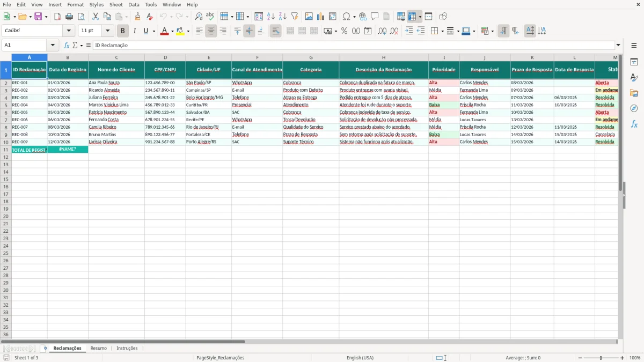Switch to the Instruções sheet tab
The width and height of the screenshot is (644, 362).
(x=127, y=348)
